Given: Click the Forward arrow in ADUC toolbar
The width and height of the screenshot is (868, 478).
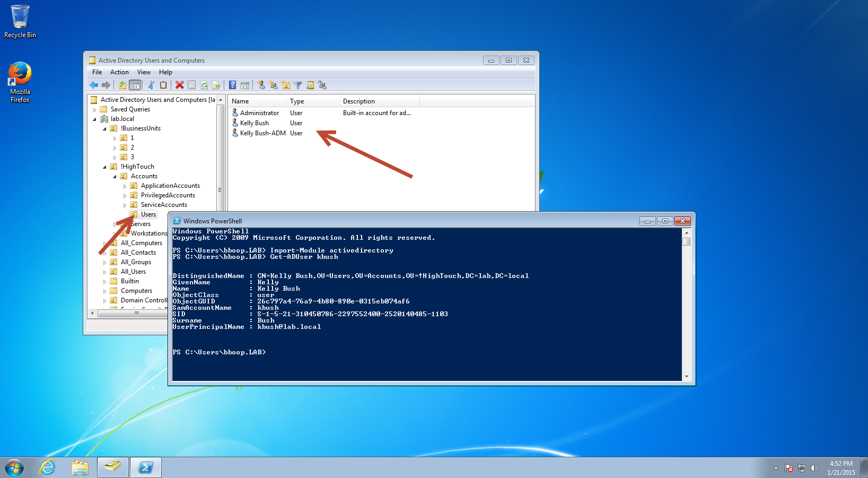Looking at the screenshot, I should (x=106, y=85).
